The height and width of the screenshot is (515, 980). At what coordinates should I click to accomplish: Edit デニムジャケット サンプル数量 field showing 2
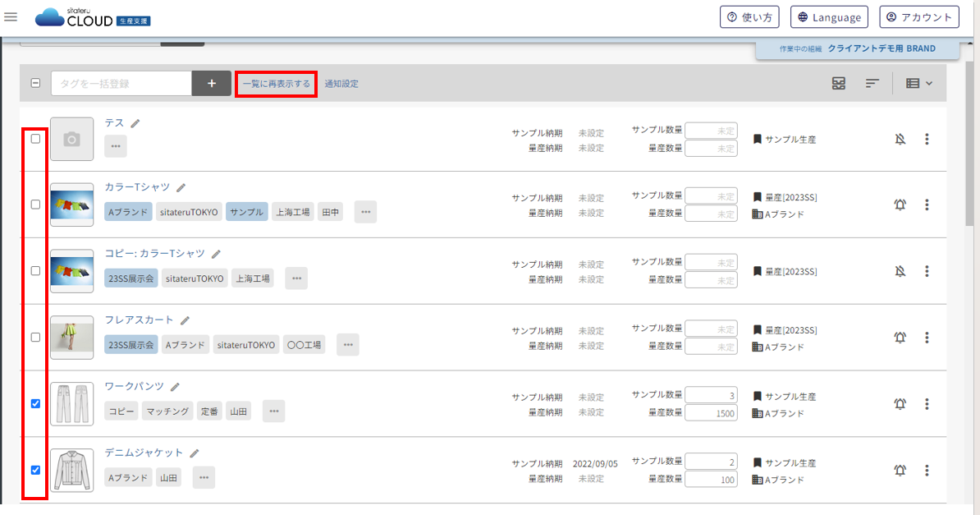tap(712, 462)
